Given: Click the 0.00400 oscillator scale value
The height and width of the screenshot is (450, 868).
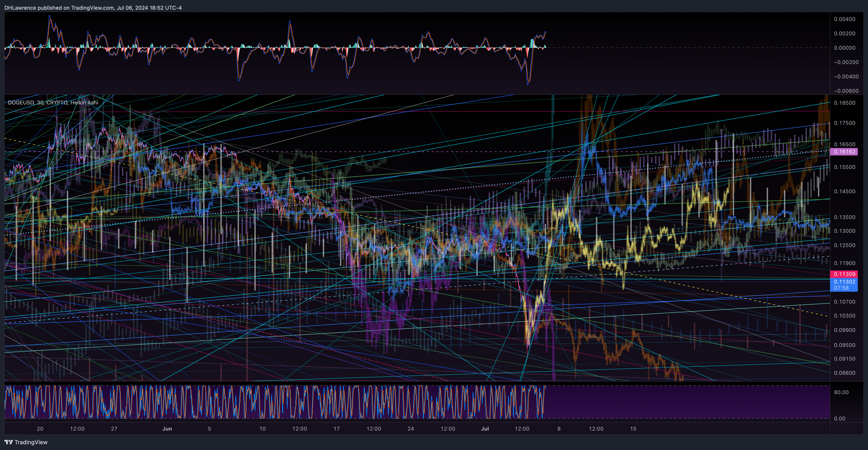Looking at the screenshot, I should point(844,19).
